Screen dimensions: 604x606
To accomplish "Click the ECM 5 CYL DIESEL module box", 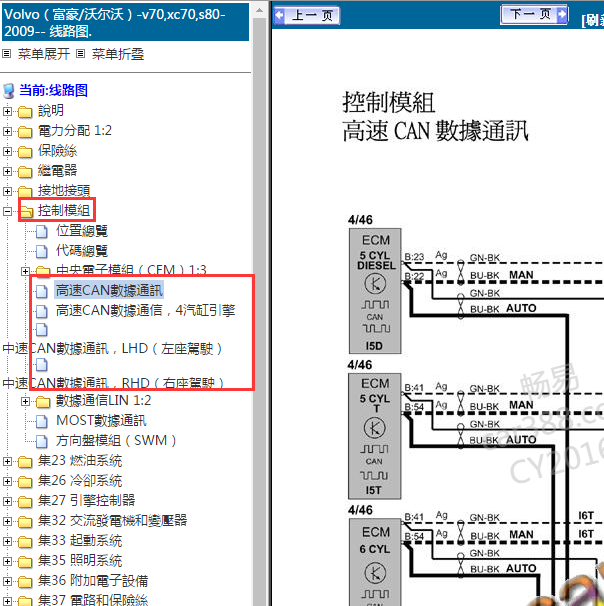I will point(375,291).
